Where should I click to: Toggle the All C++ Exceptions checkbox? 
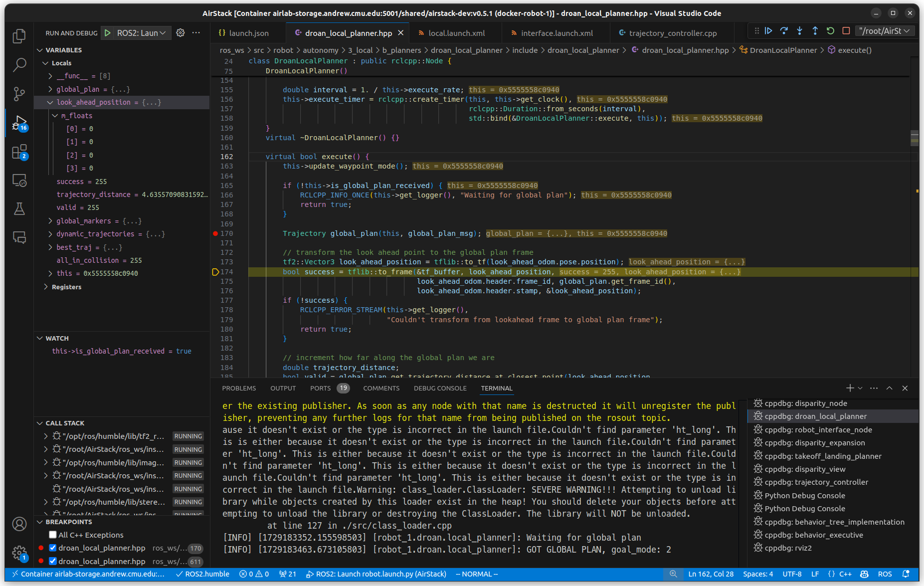tap(52, 535)
